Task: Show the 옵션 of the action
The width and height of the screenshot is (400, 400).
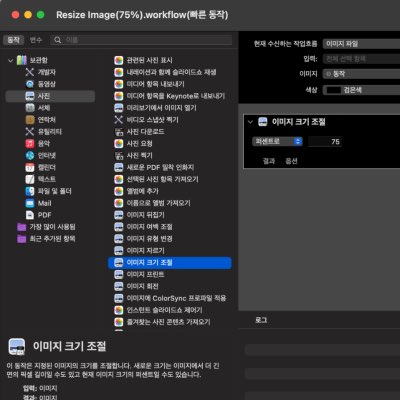Action: click(x=291, y=161)
